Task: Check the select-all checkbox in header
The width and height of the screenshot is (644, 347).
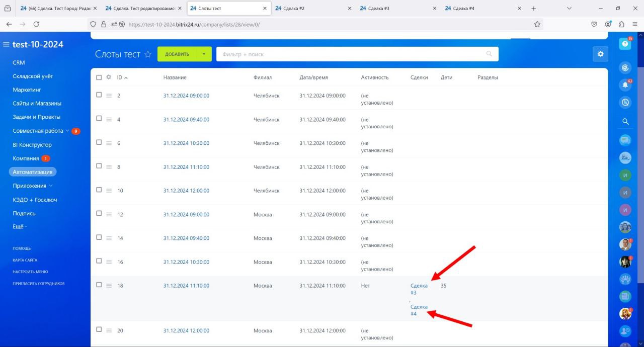Action: pos(99,77)
